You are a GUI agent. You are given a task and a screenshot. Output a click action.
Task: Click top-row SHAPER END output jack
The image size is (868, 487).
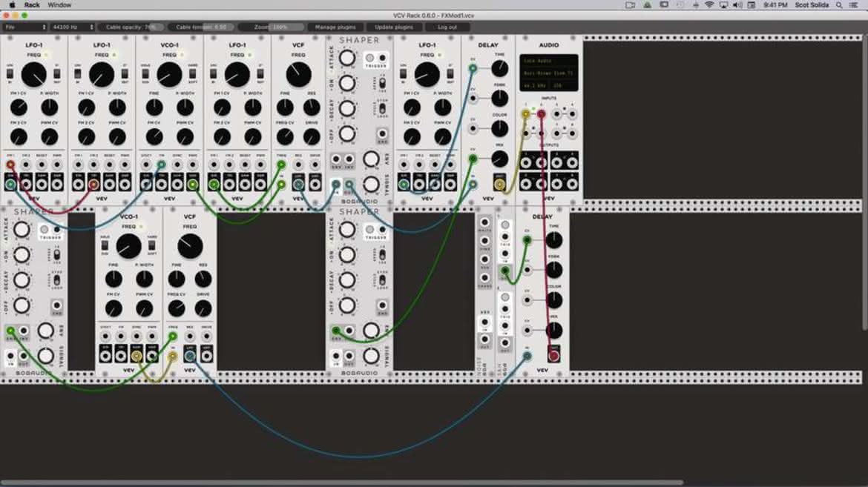pos(382,134)
